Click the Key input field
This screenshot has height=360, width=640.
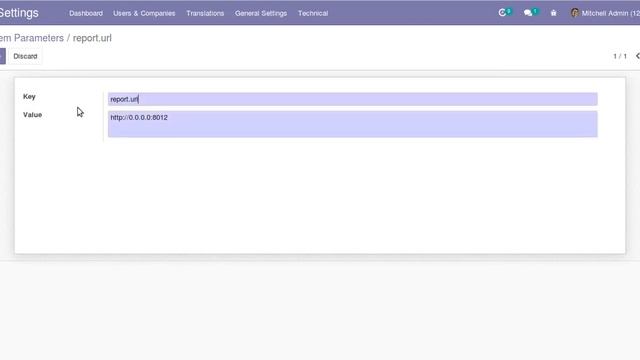pyautogui.click(x=353, y=99)
